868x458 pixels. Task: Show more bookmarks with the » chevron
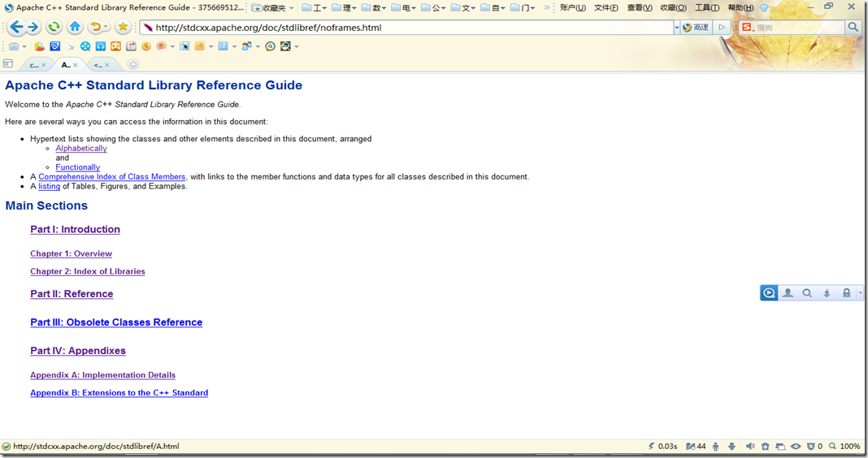(x=547, y=8)
